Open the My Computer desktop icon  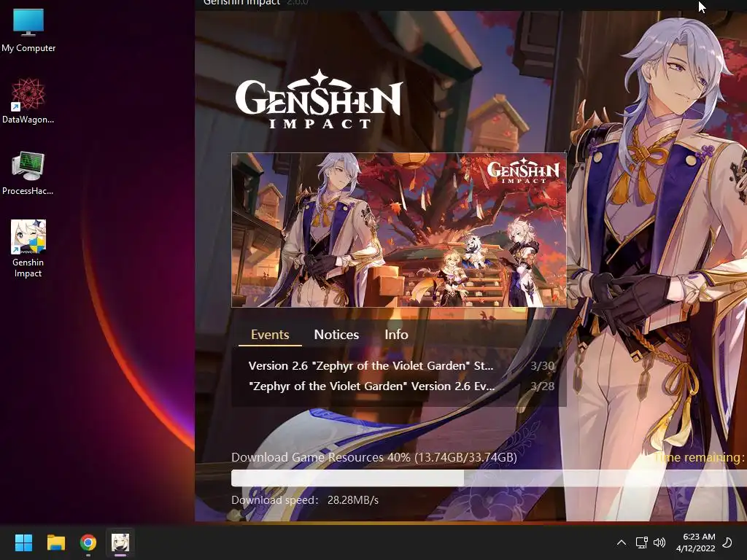coord(28,31)
